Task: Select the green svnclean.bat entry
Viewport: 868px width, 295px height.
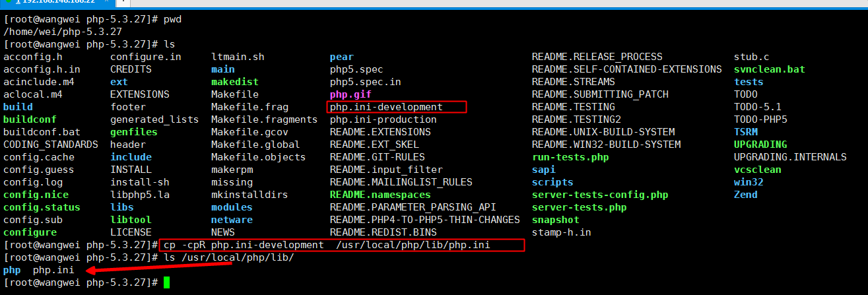Action: click(x=770, y=69)
